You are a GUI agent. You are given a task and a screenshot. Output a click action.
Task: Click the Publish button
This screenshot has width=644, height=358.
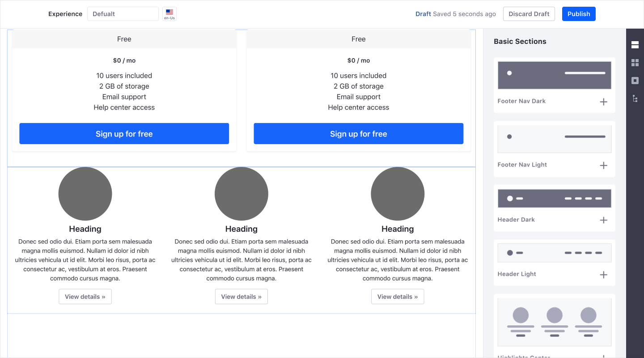[579, 14]
